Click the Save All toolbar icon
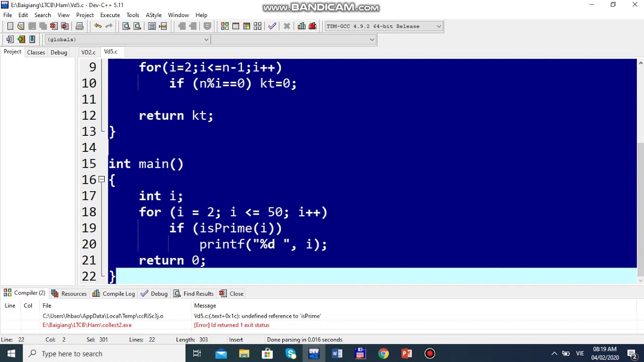 43,26
